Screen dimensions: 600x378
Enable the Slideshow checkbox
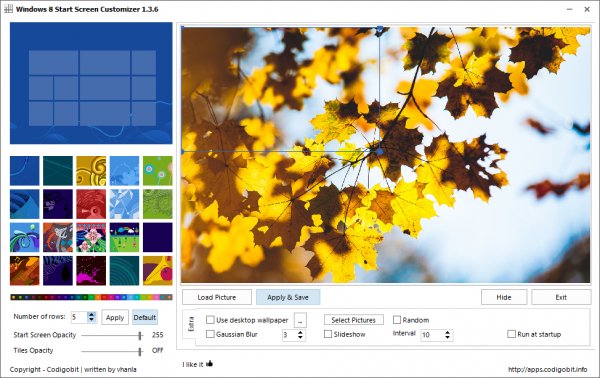[328, 334]
